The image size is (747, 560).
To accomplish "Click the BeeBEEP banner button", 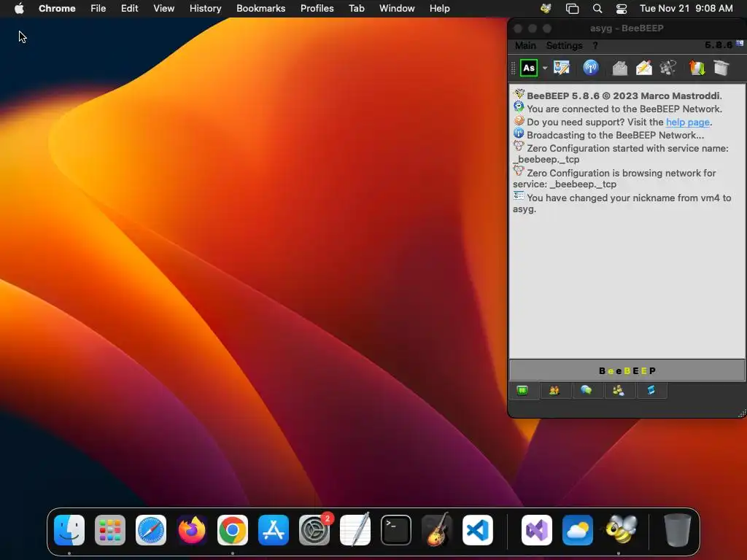I will [x=627, y=370].
